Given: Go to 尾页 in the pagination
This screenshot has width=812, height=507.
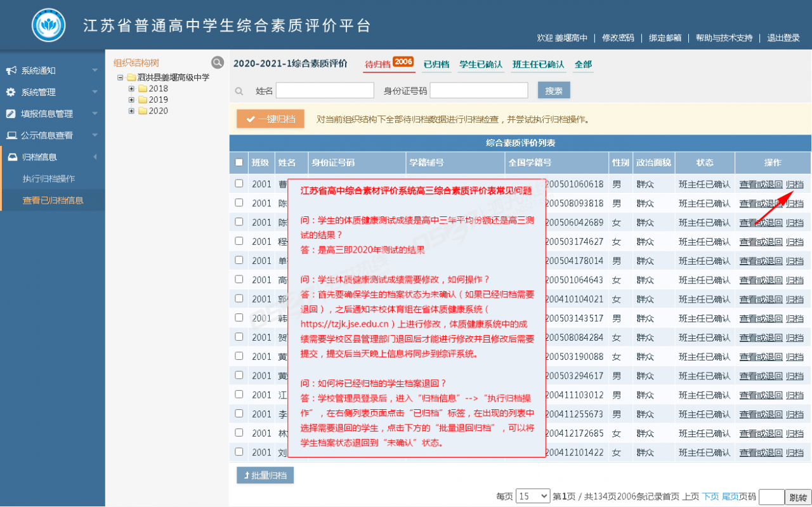Looking at the screenshot, I should tap(730, 496).
